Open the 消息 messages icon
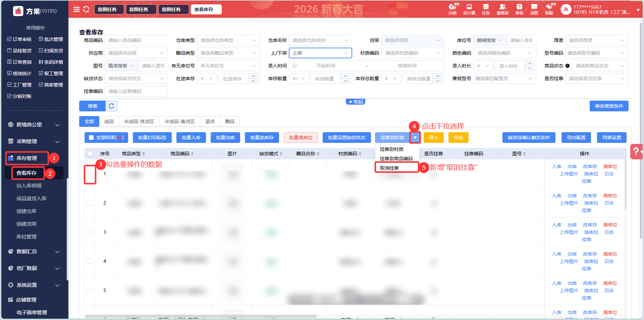The height and width of the screenshot is (320, 644). [534, 9]
